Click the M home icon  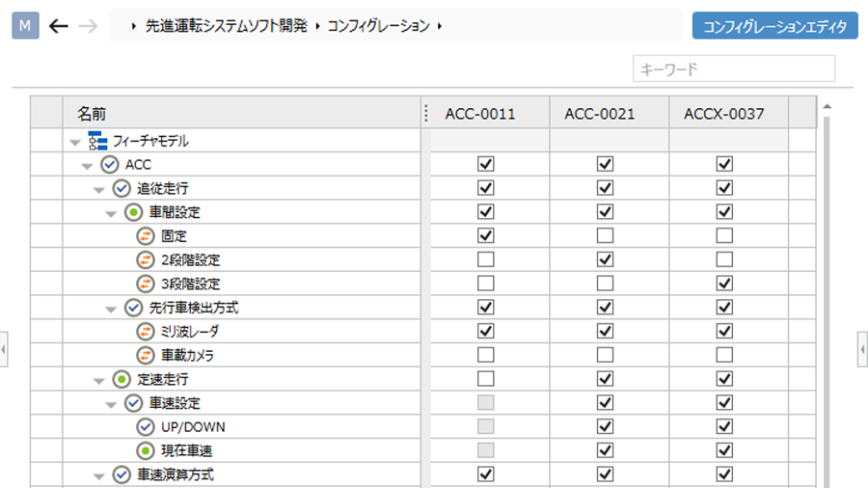pyautogui.click(x=25, y=26)
